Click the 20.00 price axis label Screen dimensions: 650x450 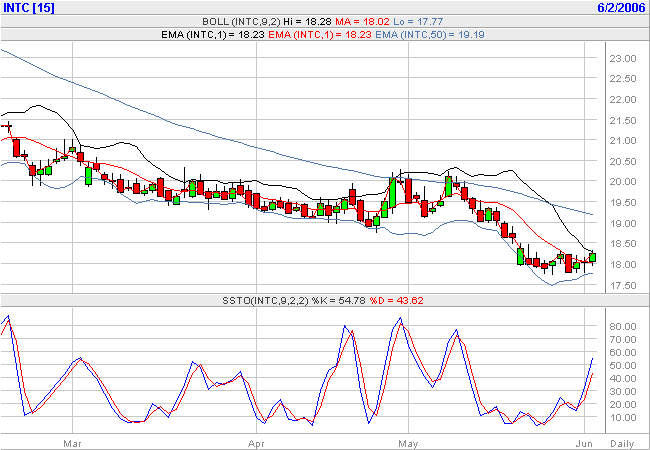point(623,182)
